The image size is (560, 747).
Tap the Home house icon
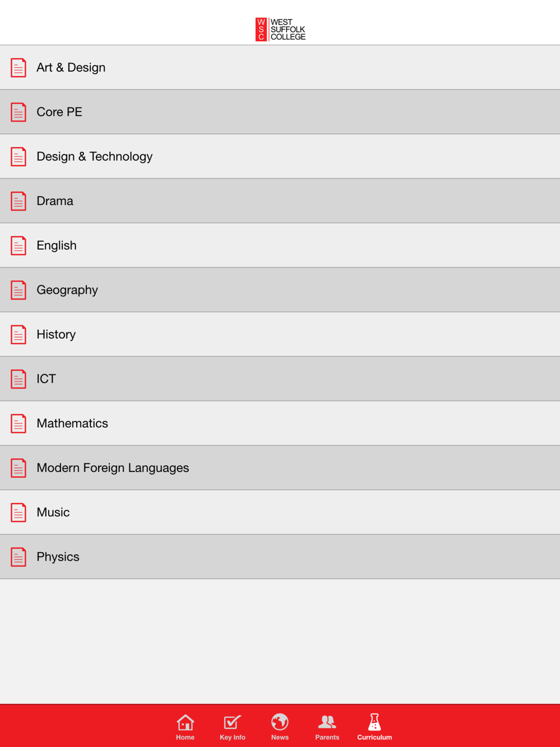tap(185, 722)
